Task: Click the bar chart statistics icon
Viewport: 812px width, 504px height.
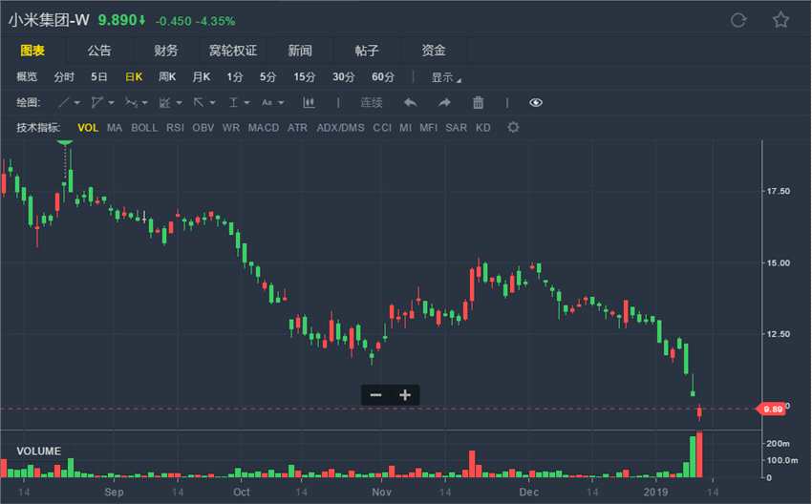Action: (309, 102)
